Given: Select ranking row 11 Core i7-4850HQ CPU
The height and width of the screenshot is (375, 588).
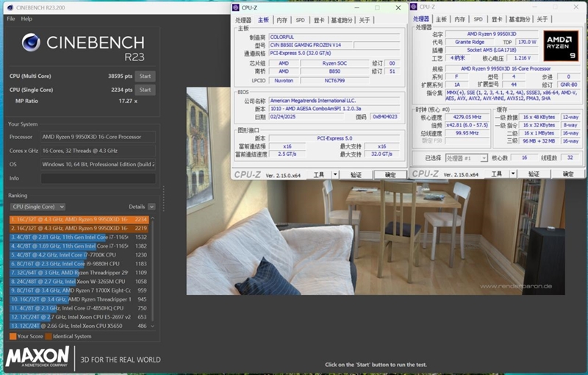Looking at the screenshot, I should (x=79, y=308).
